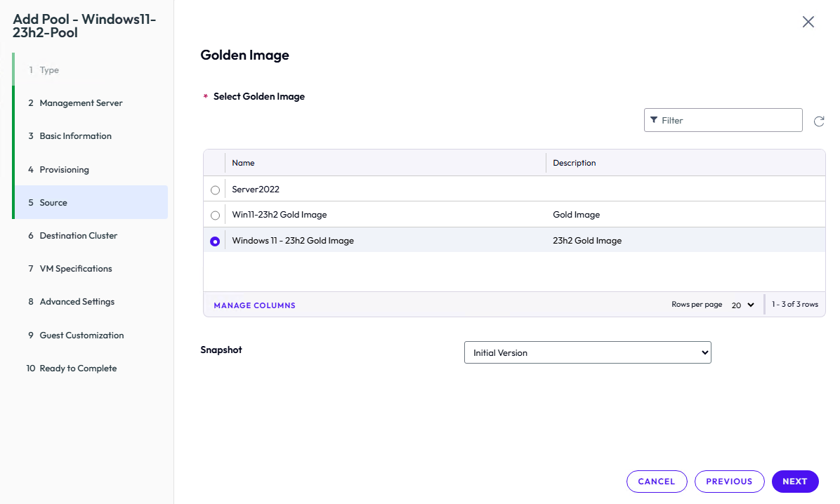Select the Windows 11 - 23h2 Gold Image radio
840x504 pixels.
[x=215, y=241]
